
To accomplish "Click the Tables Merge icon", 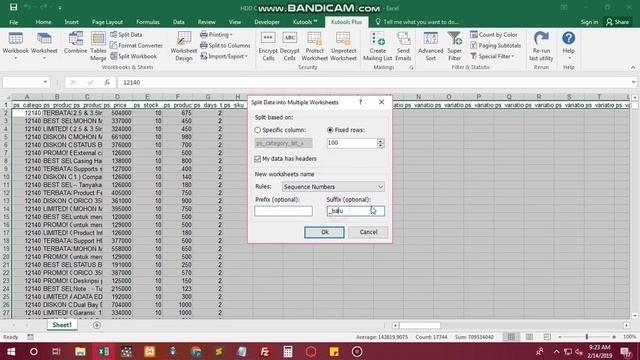I will click(x=98, y=47).
